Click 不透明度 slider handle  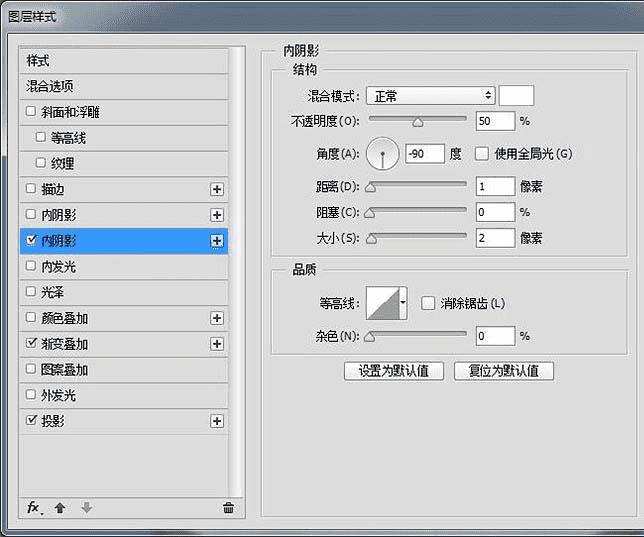418,122
